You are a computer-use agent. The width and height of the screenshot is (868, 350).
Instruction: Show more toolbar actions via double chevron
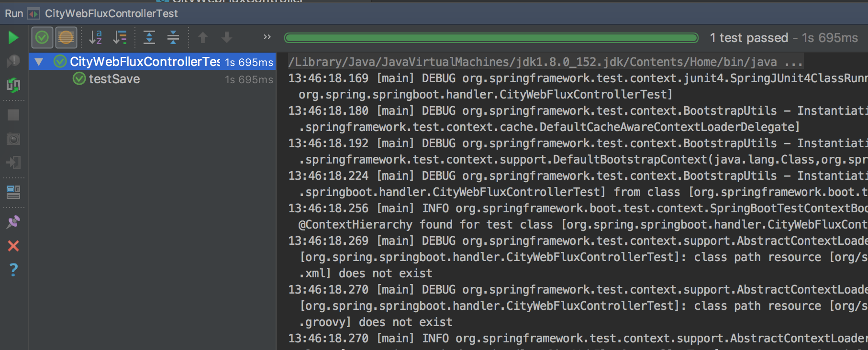pos(267,37)
